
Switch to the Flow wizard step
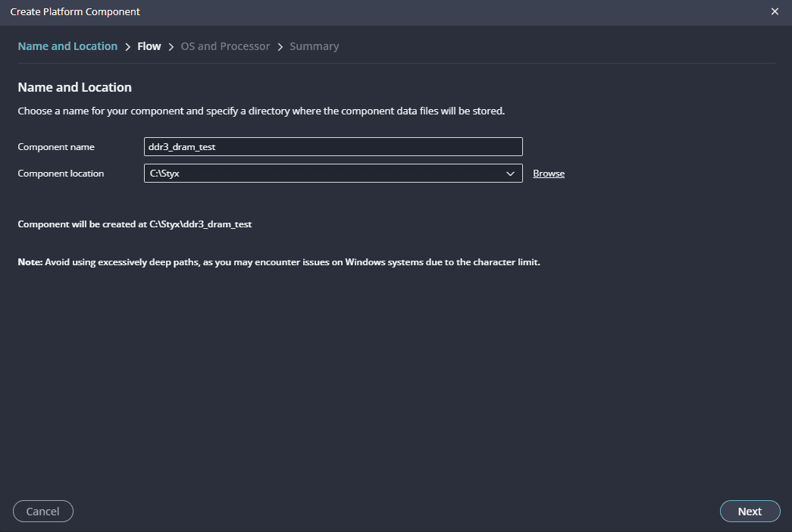[149, 46]
